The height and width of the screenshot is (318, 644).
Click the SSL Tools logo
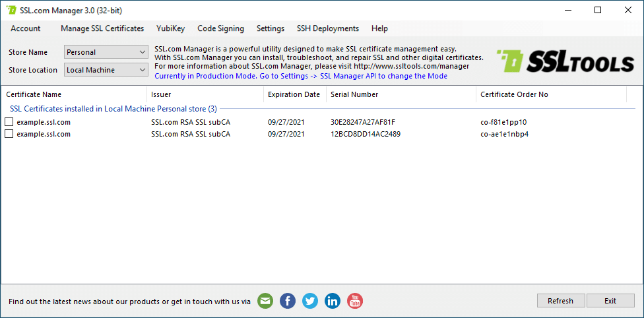pos(565,62)
